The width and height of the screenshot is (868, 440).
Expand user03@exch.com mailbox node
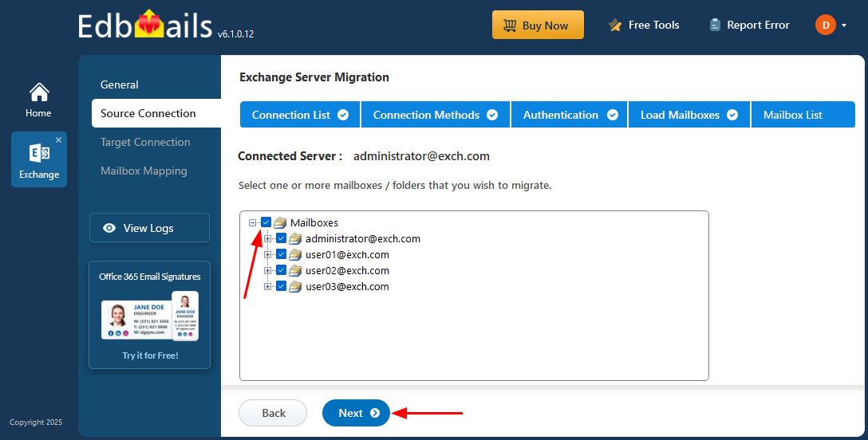tap(268, 287)
